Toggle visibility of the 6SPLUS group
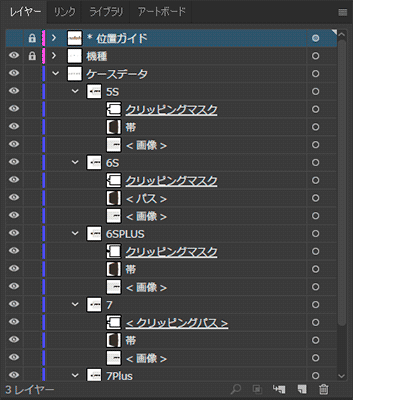400x400 pixels. pyautogui.click(x=14, y=233)
